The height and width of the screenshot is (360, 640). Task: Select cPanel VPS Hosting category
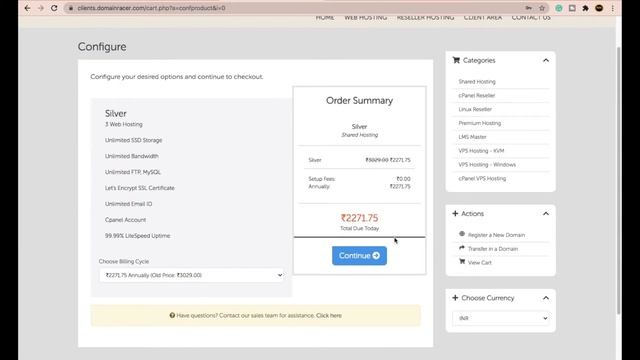[x=482, y=179]
